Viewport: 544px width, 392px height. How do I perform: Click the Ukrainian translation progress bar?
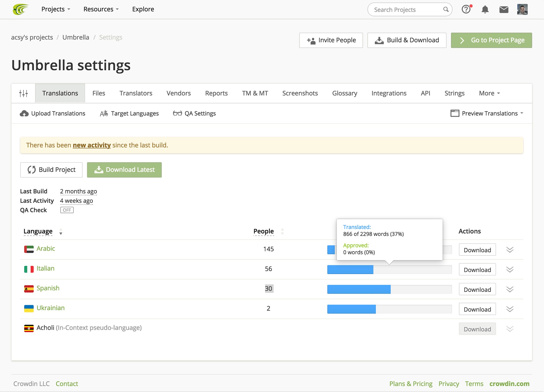[389, 309]
